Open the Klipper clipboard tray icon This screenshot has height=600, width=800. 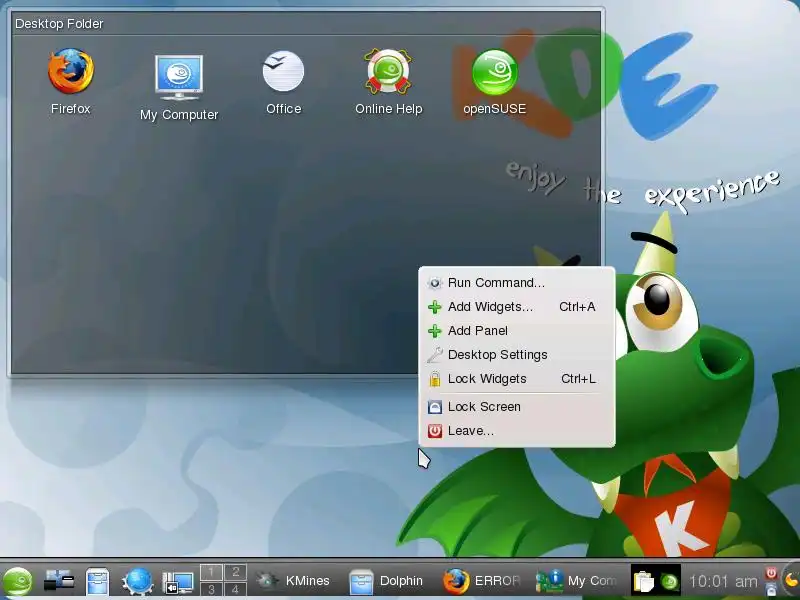643,581
